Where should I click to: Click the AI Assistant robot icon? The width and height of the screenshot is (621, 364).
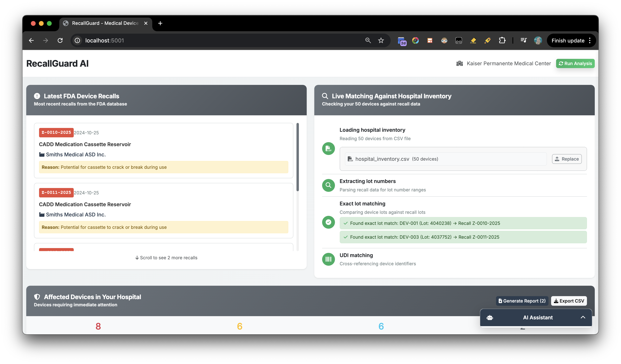pyautogui.click(x=490, y=318)
